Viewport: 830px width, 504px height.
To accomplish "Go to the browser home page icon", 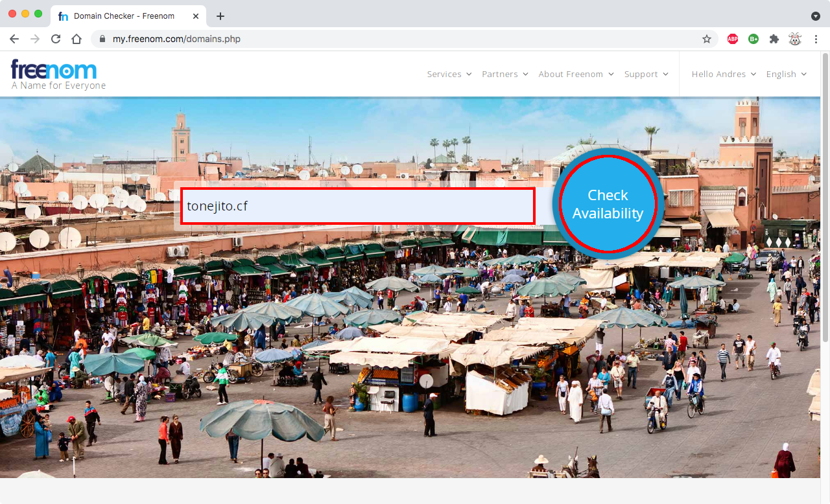I will click(x=77, y=39).
